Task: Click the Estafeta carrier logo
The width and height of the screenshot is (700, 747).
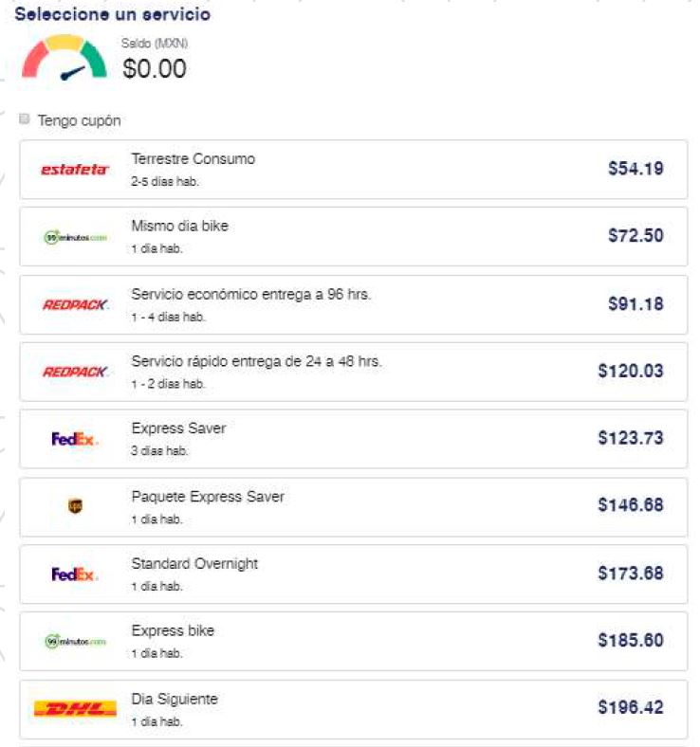Action: [x=75, y=170]
